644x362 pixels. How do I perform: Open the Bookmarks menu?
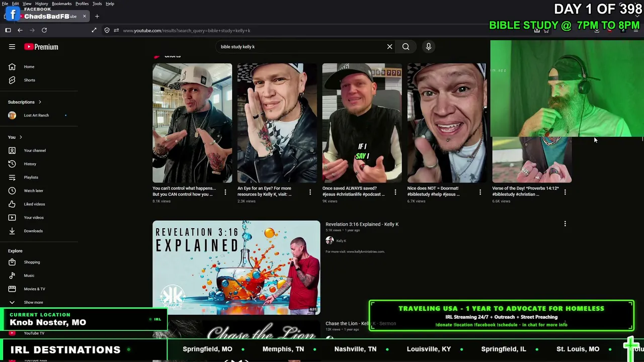point(62,4)
